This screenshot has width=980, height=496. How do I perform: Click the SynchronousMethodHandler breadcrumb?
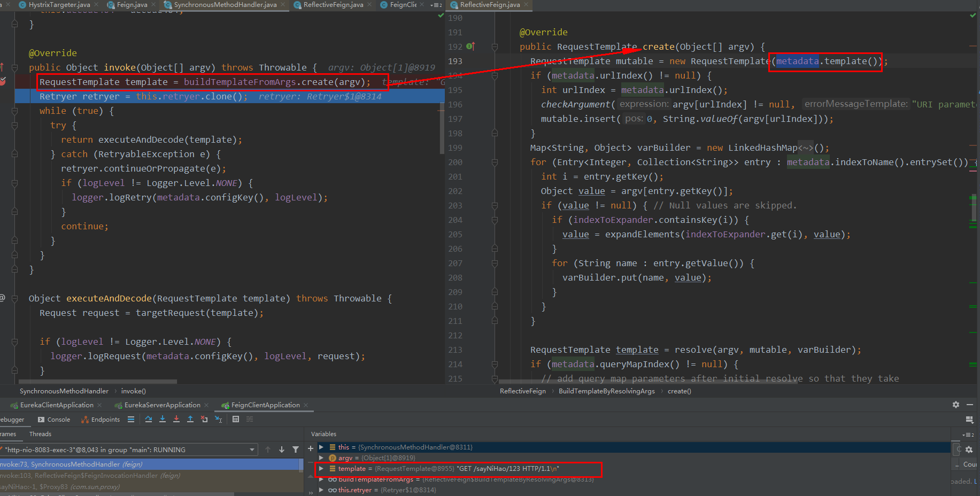click(x=64, y=391)
